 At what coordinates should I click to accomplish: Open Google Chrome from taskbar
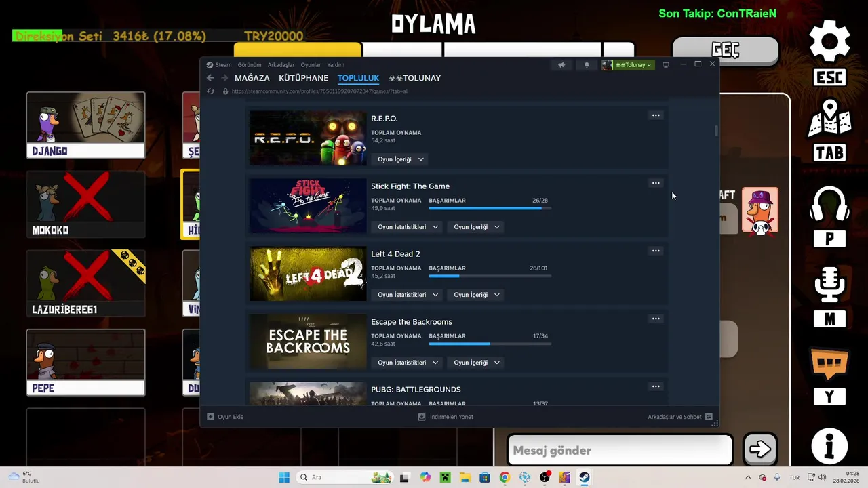(505, 477)
